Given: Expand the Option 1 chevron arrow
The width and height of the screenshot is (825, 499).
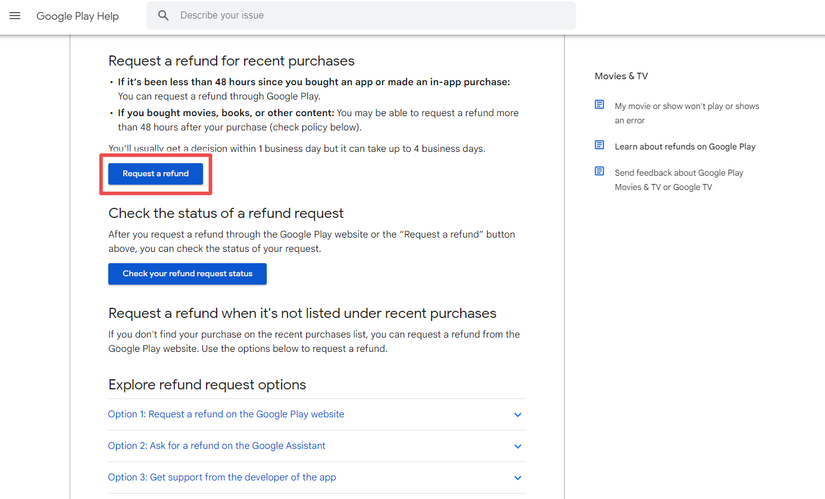Looking at the screenshot, I should point(517,415).
